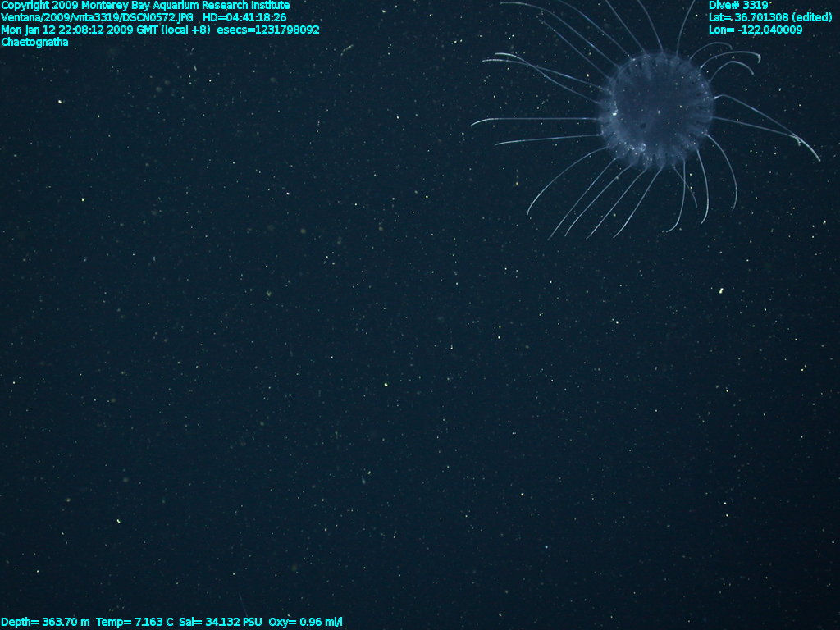Click the (edited) note beside the latitude
This screenshot has height=630, width=840.
pyautogui.click(x=811, y=17)
